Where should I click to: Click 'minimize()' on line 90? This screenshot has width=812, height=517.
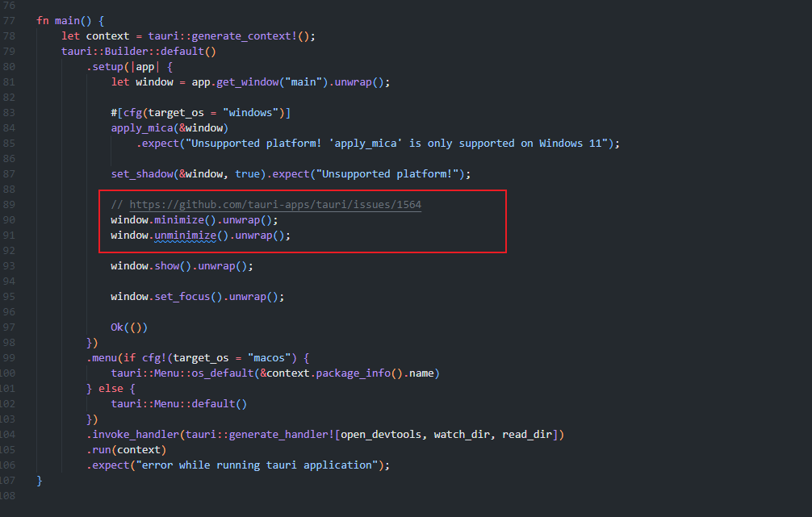tap(185, 220)
